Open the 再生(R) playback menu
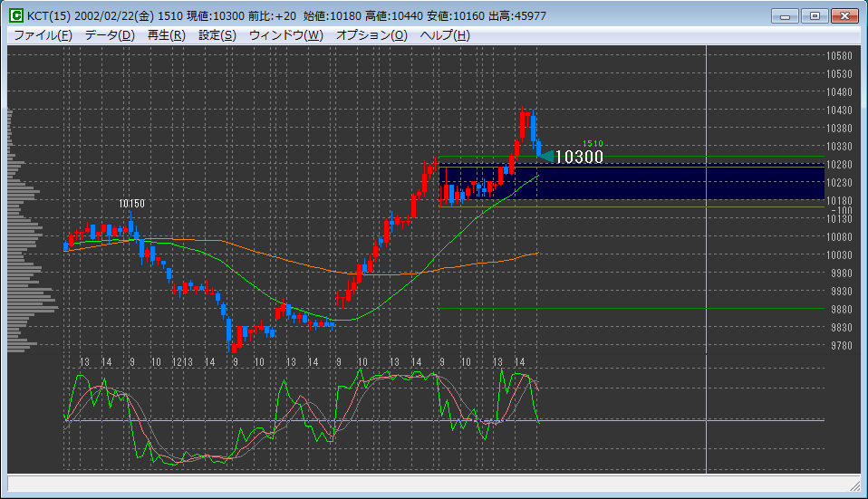The image size is (868, 499). pos(166,34)
